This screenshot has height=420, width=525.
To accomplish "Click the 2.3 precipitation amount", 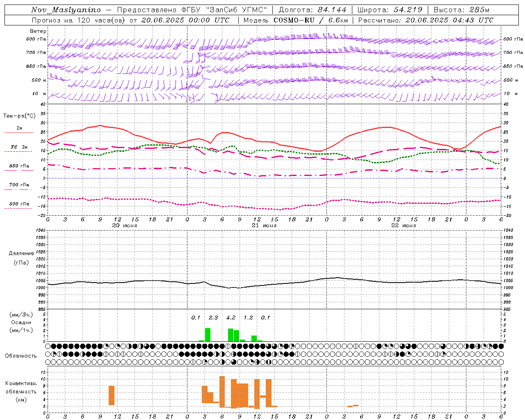I will 213,318.
